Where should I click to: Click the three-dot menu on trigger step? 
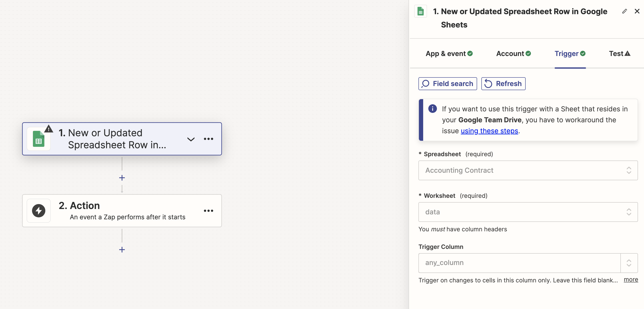[208, 139]
